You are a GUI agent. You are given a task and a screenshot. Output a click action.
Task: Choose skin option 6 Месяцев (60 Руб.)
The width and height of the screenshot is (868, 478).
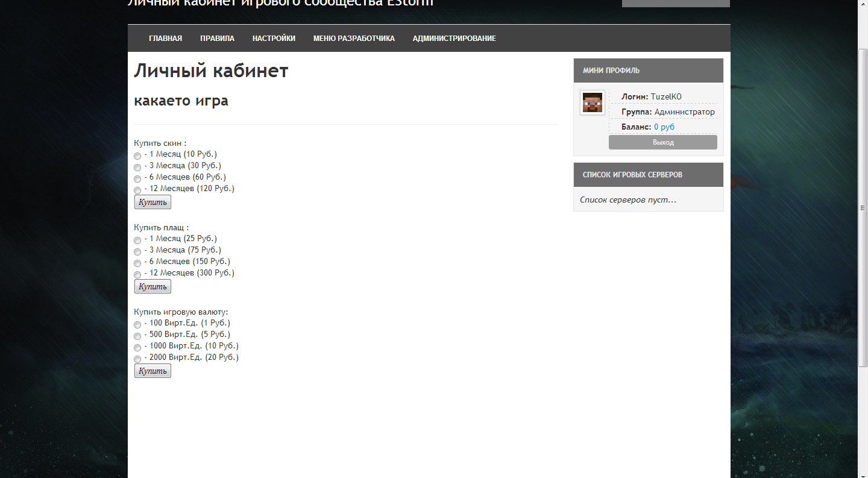click(x=137, y=179)
